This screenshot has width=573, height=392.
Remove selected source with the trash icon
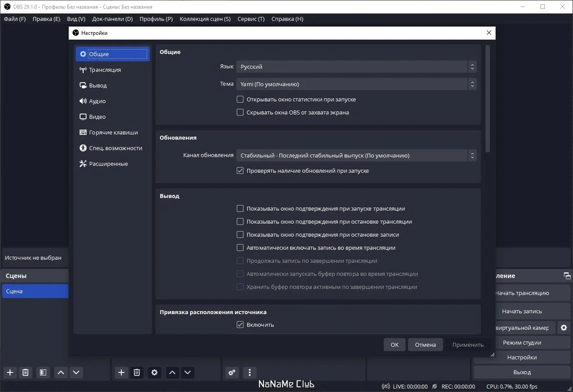coord(137,372)
